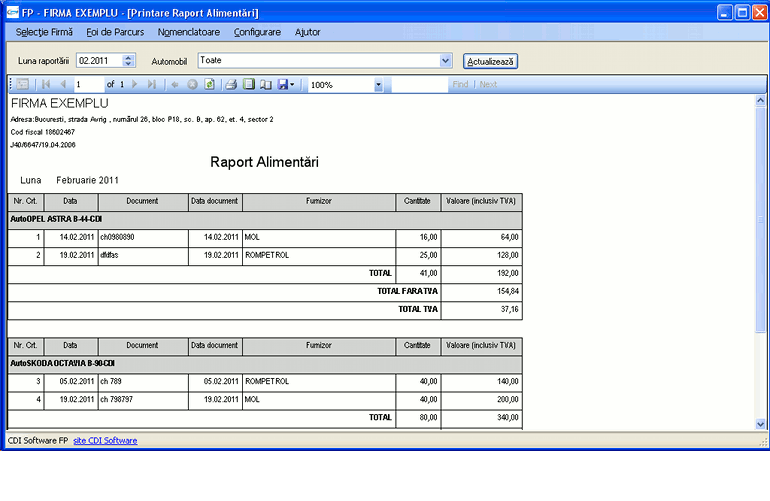Viewport: 770px width, 501px height.
Task: Click the 'J40/6647/19.04.2006' registration line
Action: point(43,145)
